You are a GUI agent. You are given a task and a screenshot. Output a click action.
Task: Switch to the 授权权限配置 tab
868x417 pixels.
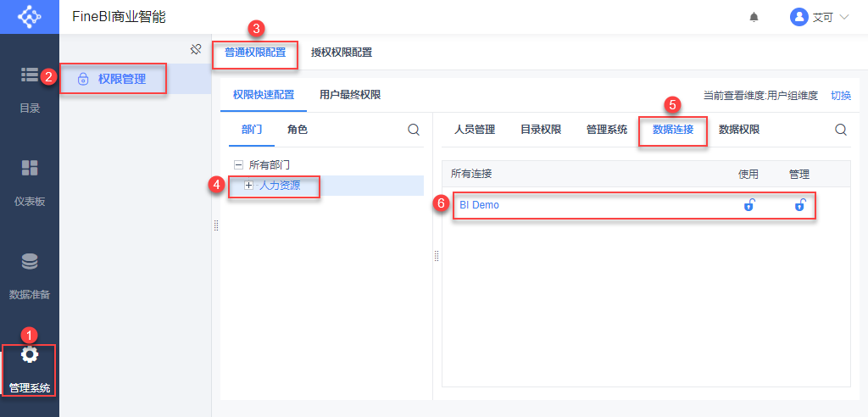coord(341,53)
